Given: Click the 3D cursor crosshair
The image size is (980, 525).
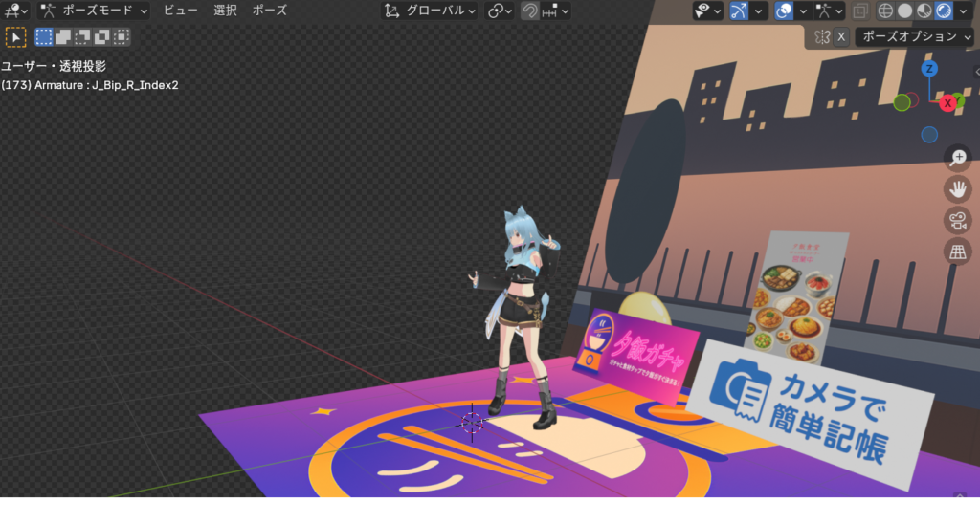Looking at the screenshot, I should [472, 424].
